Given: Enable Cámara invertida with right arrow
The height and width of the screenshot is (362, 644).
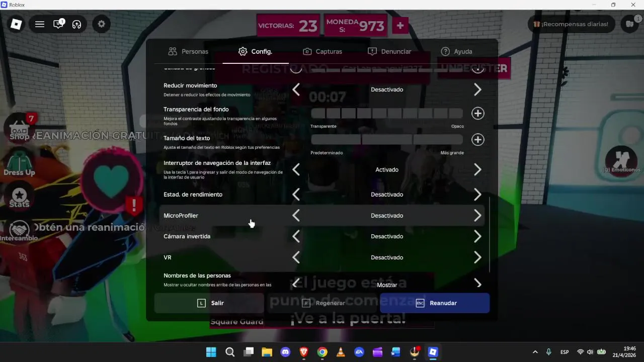Looking at the screenshot, I should coord(477,236).
